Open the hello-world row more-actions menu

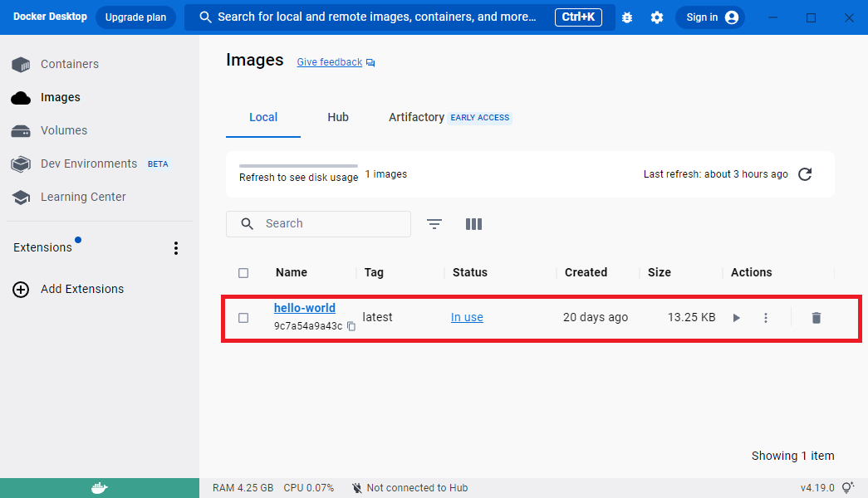[x=766, y=318]
